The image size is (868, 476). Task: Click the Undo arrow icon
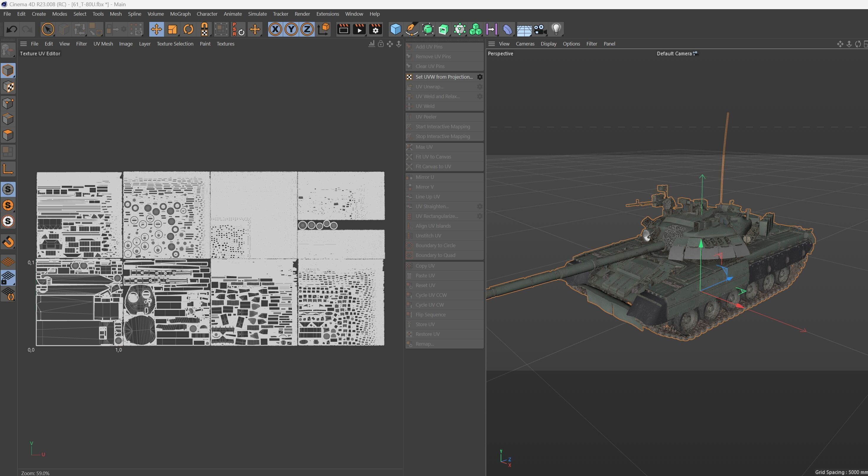12,29
